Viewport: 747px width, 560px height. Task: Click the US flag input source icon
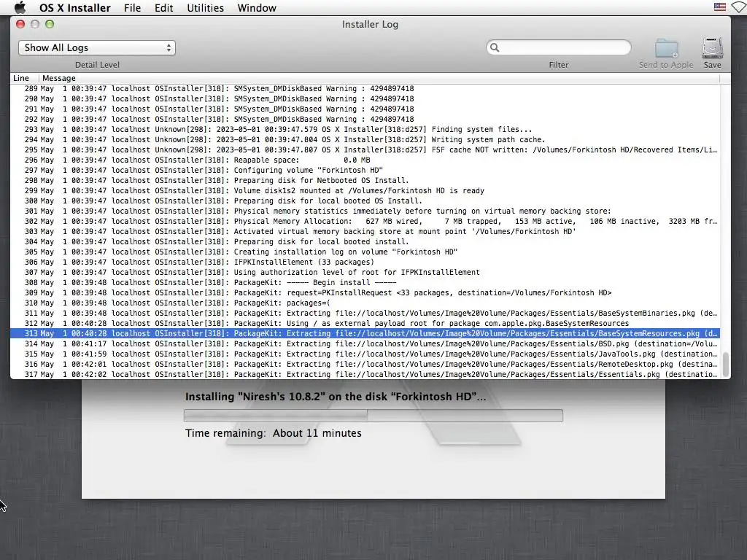coord(720,7)
